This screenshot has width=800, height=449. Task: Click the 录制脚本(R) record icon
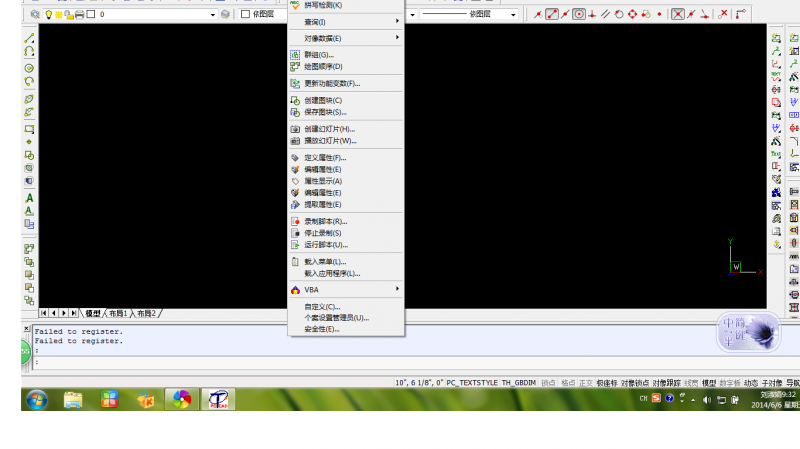coord(295,221)
